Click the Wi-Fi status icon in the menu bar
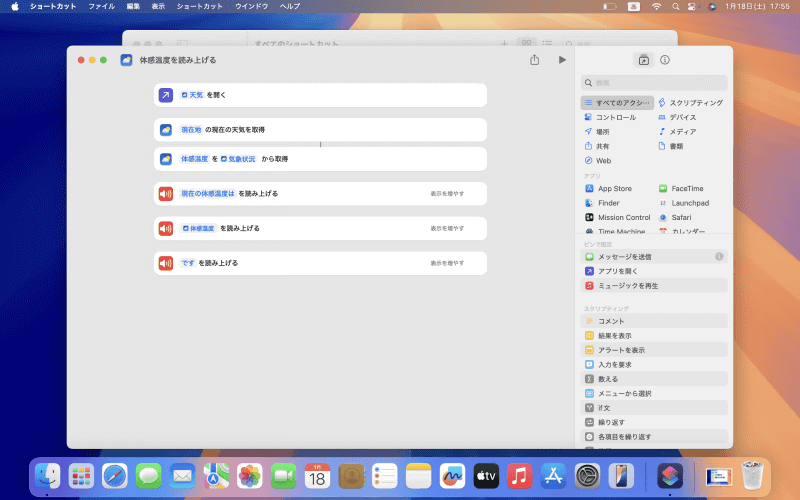Screen dimensions: 800x500 click(x=656, y=6)
